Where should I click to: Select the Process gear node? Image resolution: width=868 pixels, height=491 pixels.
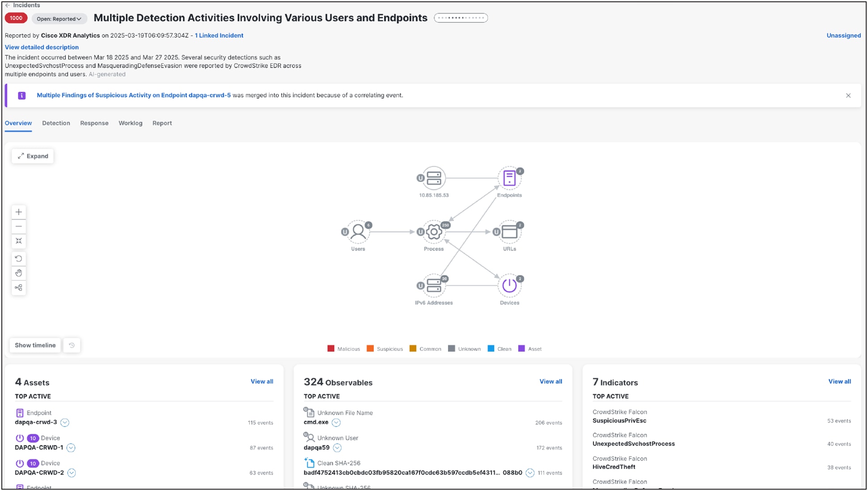click(434, 232)
